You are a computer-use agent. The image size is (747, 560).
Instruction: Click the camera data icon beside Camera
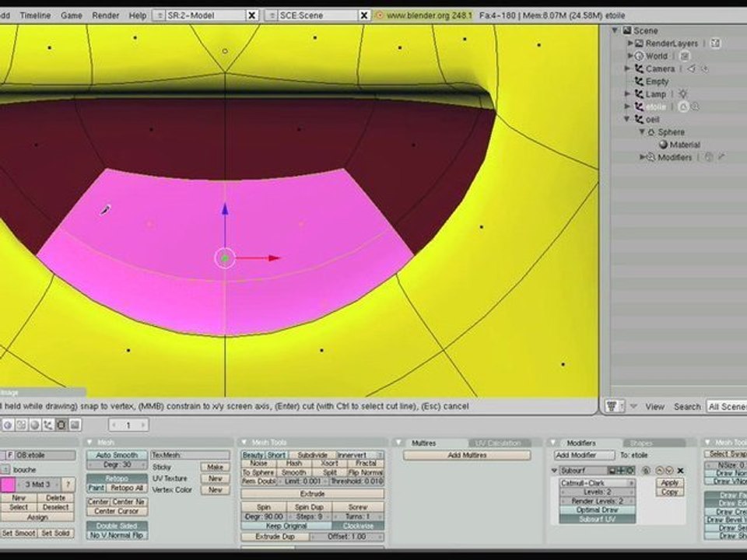(692, 69)
